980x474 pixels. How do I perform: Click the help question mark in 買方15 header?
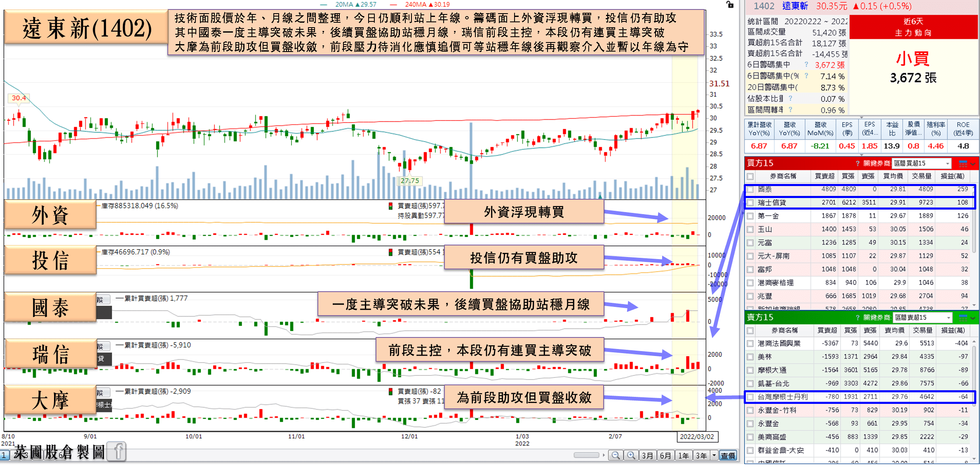coord(858,163)
